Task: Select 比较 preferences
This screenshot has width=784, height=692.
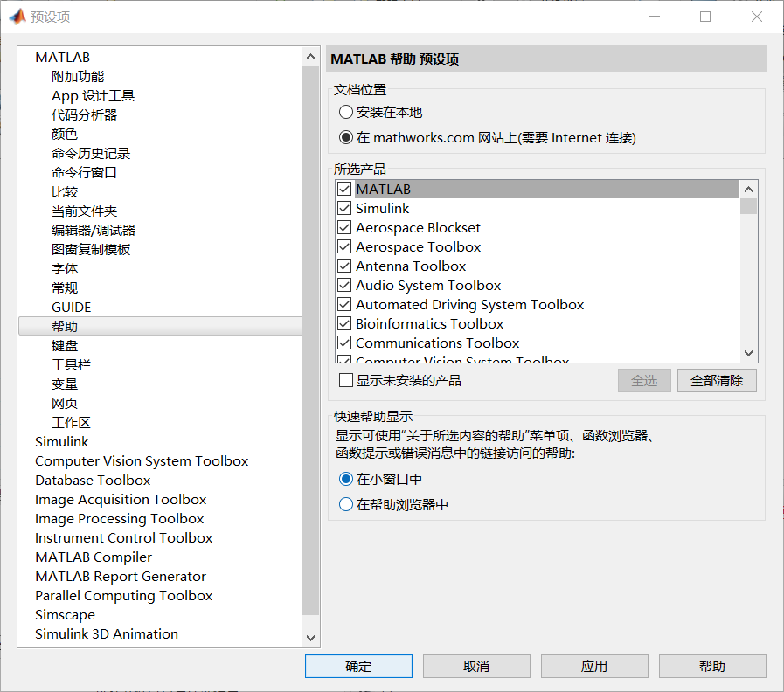Action: tap(65, 192)
